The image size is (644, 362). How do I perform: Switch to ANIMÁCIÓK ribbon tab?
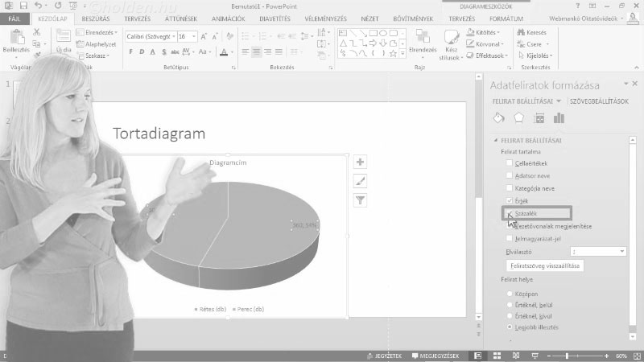coord(228,19)
